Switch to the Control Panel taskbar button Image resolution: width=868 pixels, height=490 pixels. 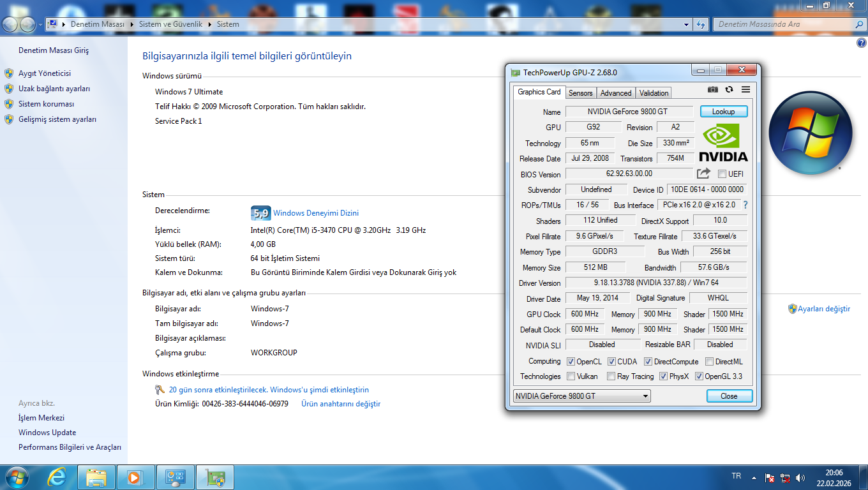(x=174, y=477)
